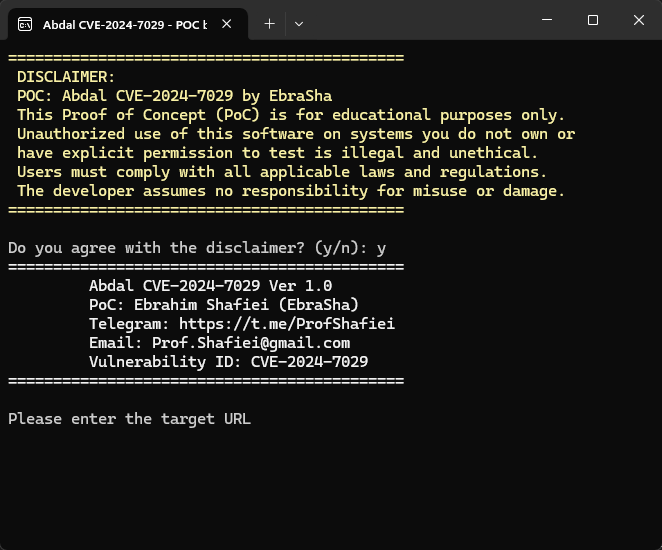Close the Abdal CVE-2024-7029 tab
Screen dimensions: 662x550
[227, 24]
